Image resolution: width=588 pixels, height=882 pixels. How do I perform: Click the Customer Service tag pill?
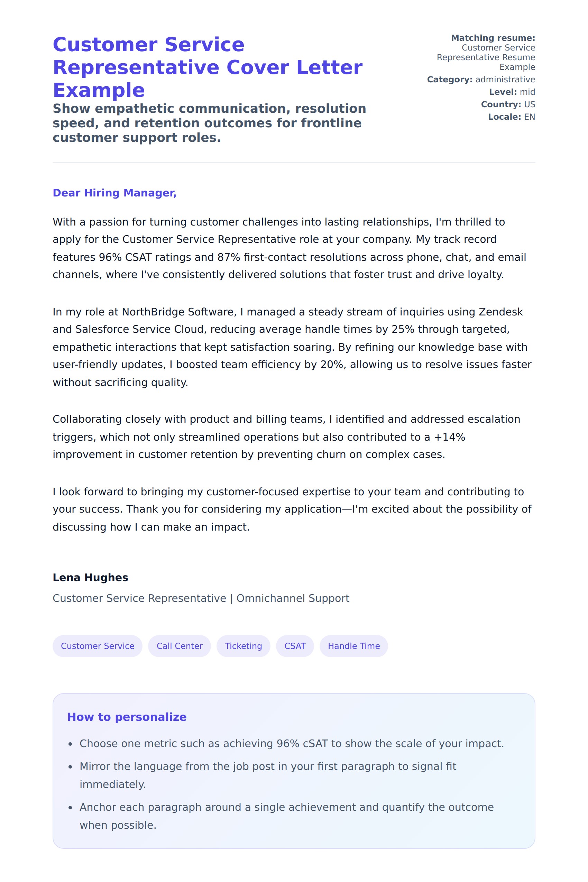[98, 646]
